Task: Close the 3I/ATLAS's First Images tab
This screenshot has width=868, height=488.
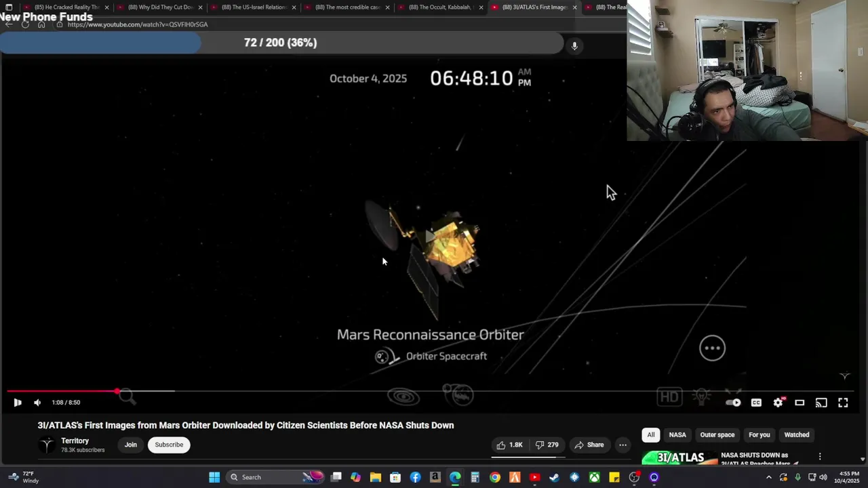Action: click(x=574, y=7)
